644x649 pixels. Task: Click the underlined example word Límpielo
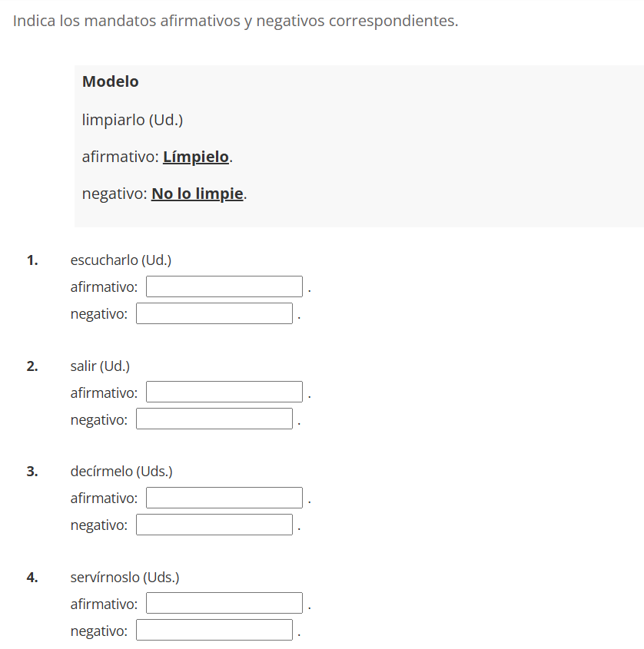pos(196,156)
